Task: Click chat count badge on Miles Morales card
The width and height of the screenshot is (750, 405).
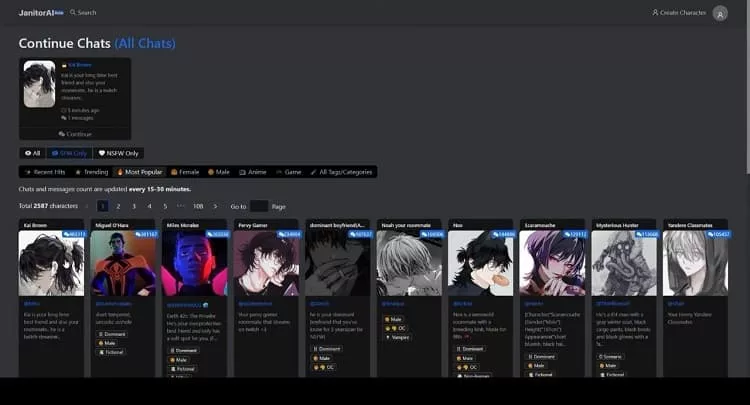Action: (x=218, y=234)
